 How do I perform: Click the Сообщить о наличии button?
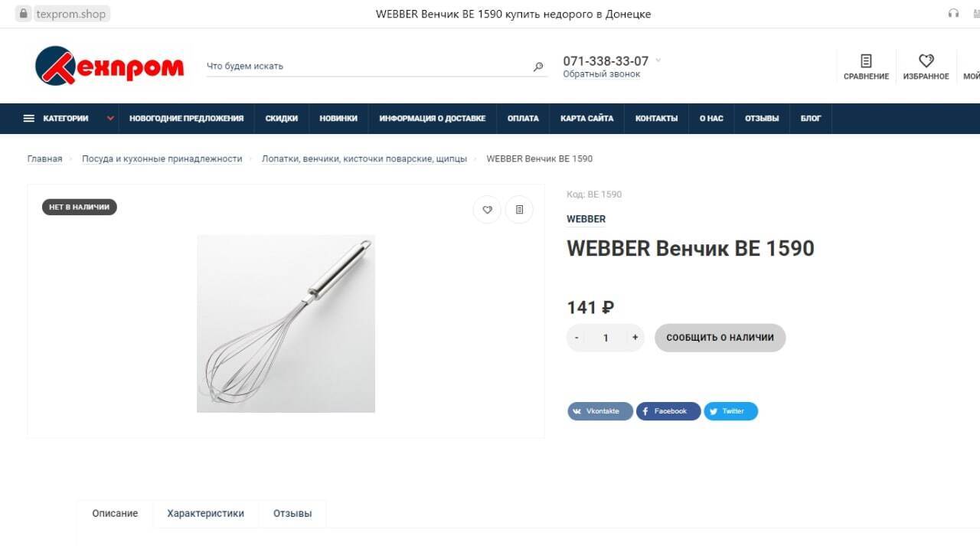click(720, 338)
